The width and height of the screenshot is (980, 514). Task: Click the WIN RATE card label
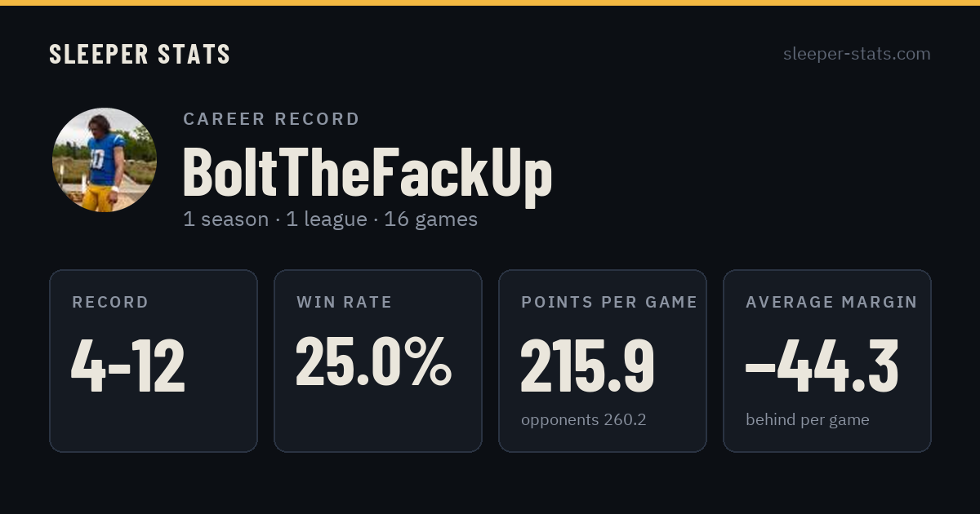(345, 302)
